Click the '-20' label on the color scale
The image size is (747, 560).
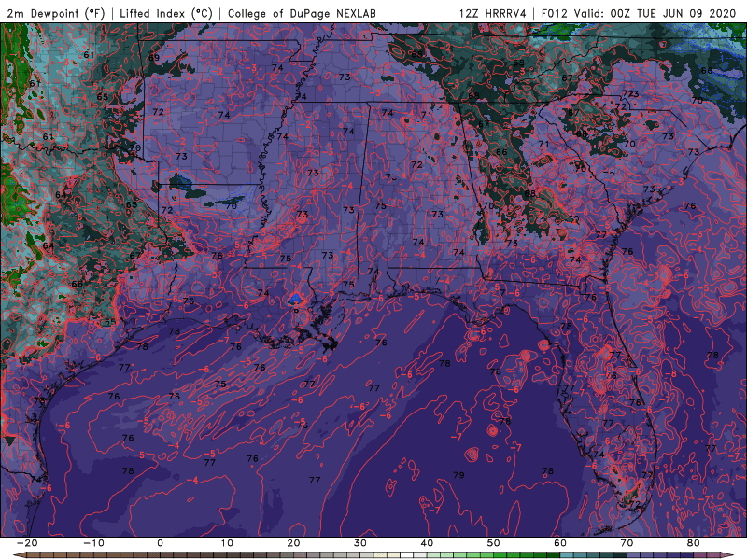click(x=27, y=543)
